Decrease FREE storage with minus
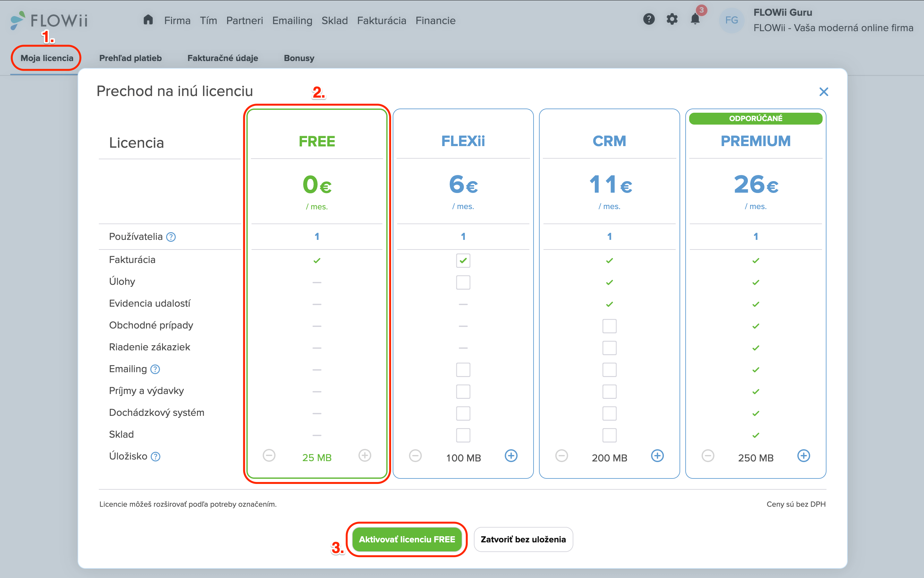The image size is (924, 578). click(269, 455)
